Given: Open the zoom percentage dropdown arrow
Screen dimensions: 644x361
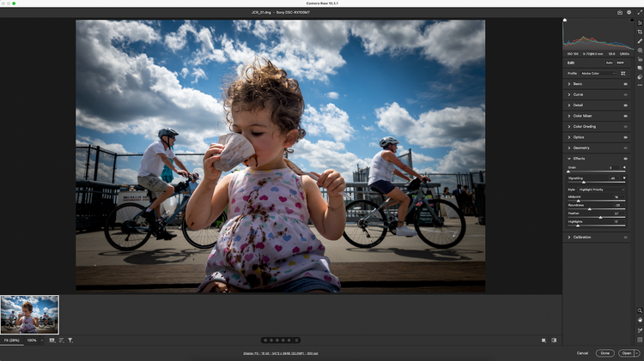Looking at the screenshot, I should 42,340.
